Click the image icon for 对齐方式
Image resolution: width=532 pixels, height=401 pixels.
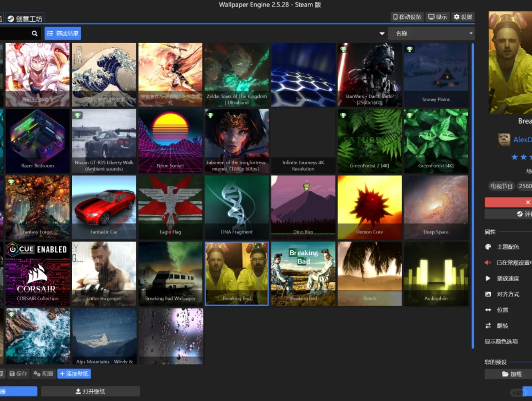tap(488, 294)
